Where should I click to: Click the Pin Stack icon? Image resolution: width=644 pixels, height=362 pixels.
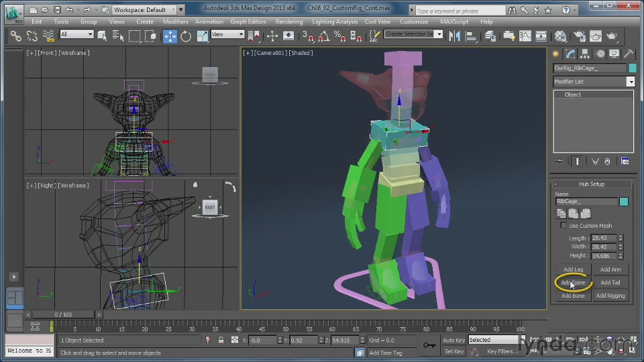559,162
